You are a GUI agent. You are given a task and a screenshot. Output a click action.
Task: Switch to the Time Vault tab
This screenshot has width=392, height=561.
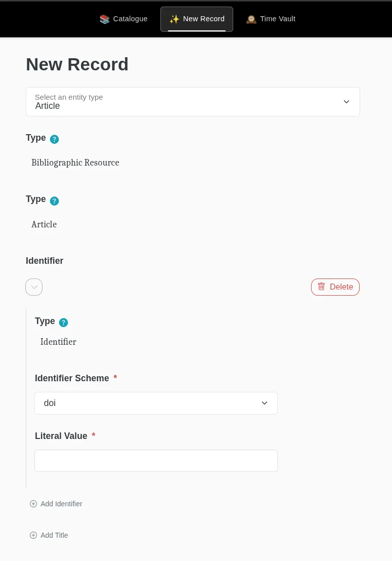[278, 19]
